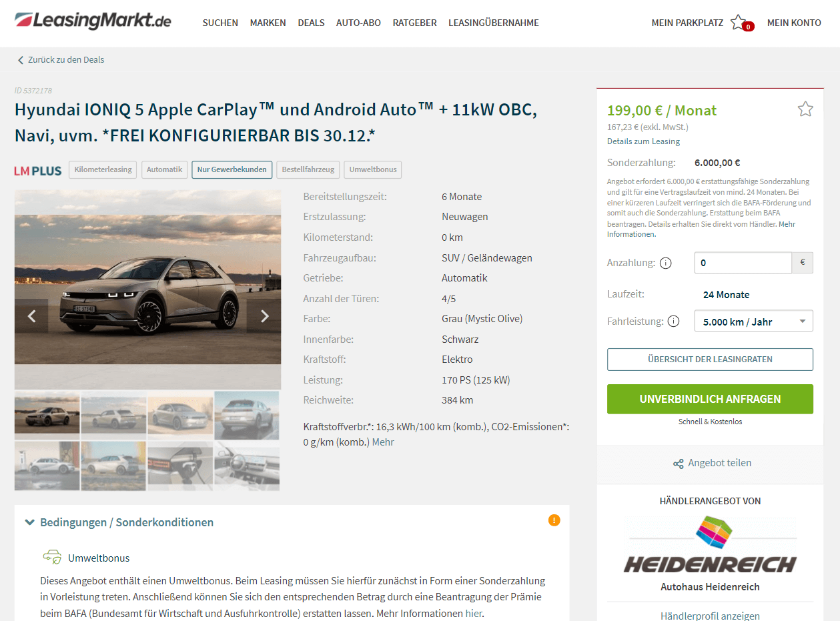This screenshot has height=621, width=840.
Task: Show next car photo with right arrow
Action: tap(264, 316)
